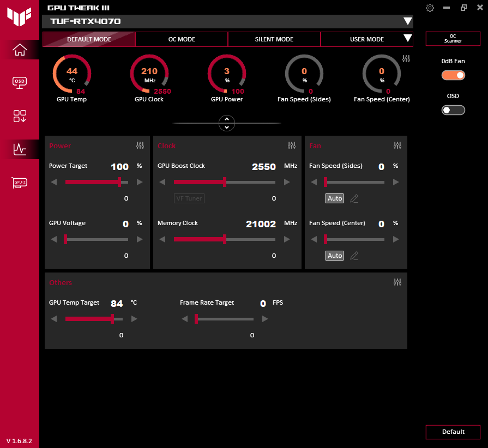488x448 pixels.
Task: Increase GPU Voltage with right arrow
Action: [140, 239]
